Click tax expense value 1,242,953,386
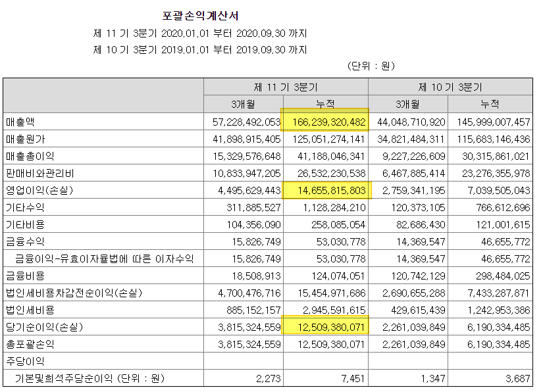The width and height of the screenshot is (543, 392). pos(498,310)
